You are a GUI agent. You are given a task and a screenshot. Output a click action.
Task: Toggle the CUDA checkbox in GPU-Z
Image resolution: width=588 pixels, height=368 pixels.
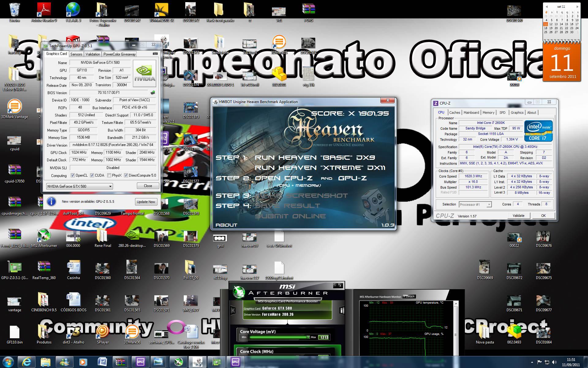coord(92,175)
